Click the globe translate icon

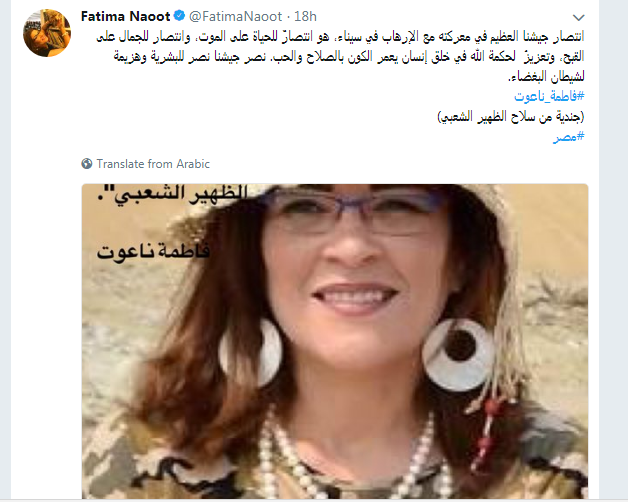pos(87,163)
